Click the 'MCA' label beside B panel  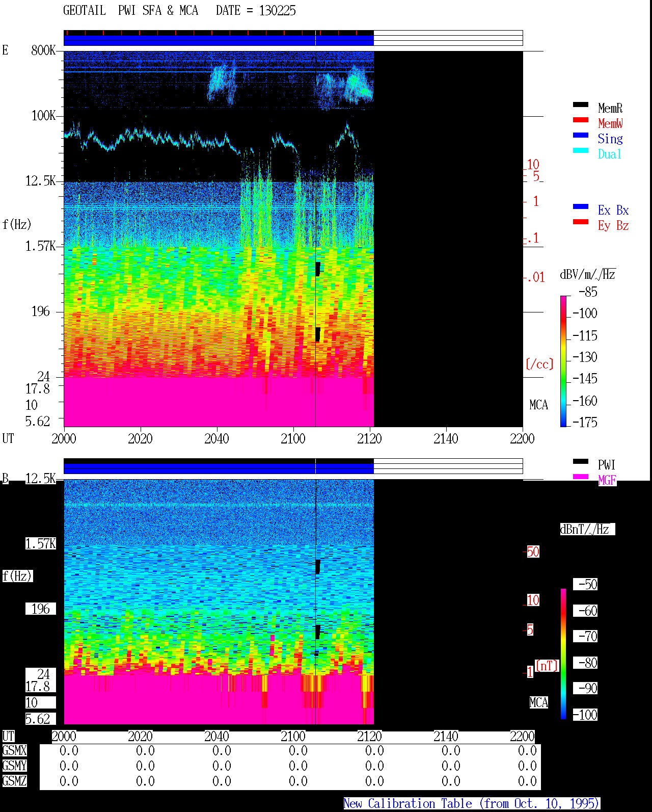(538, 702)
